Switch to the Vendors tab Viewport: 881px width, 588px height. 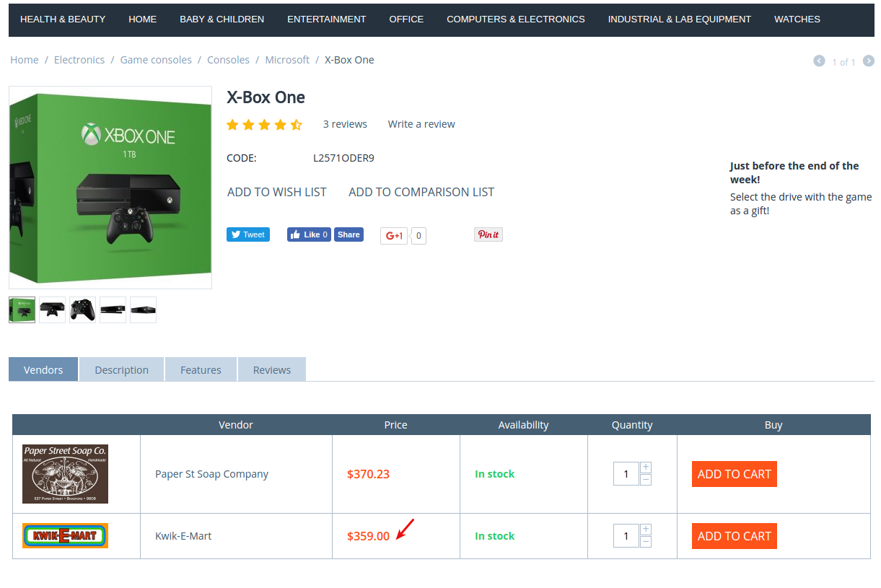coord(43,369)
